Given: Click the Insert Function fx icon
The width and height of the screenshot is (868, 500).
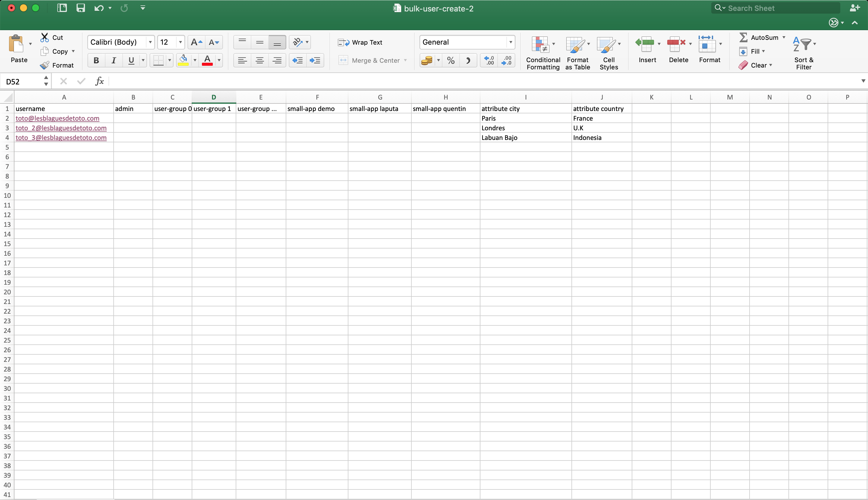Looking at the screenshot, I should 99,81.
